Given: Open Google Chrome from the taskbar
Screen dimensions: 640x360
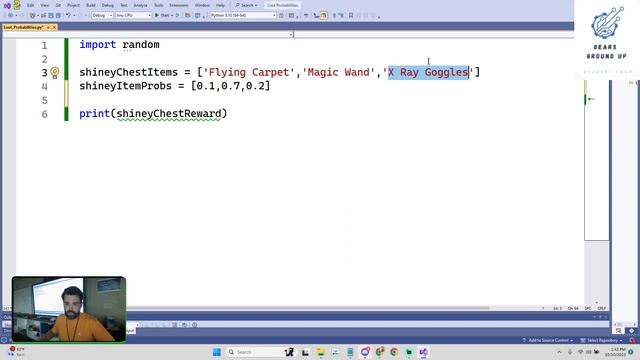Looking at the screenshot, I should click(x=394, y=352).
